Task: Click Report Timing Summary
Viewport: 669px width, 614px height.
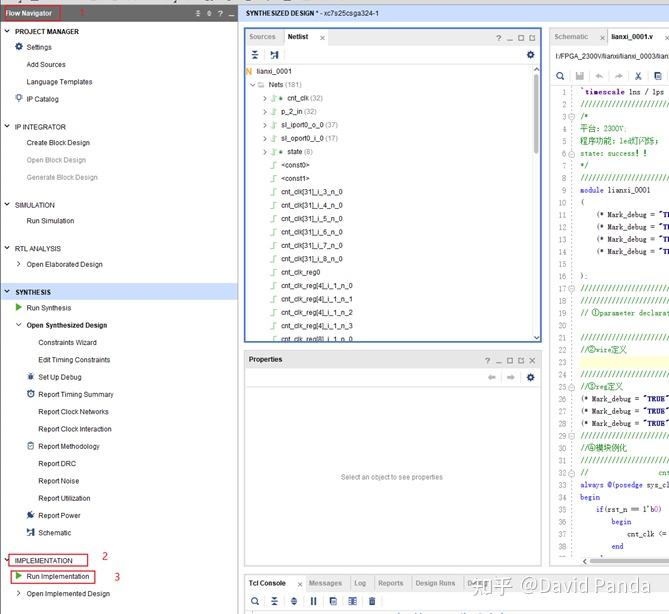Action: [x=76, y=395]
